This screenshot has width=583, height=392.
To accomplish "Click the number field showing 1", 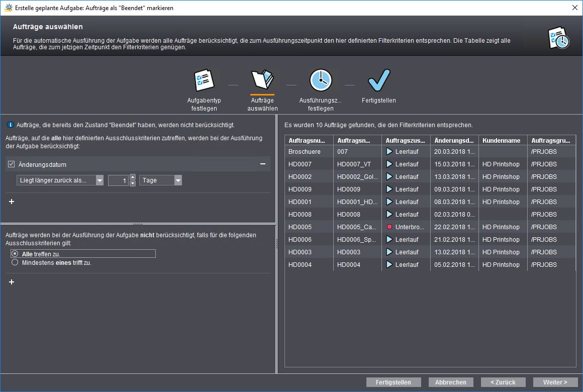I will (118, 180).
